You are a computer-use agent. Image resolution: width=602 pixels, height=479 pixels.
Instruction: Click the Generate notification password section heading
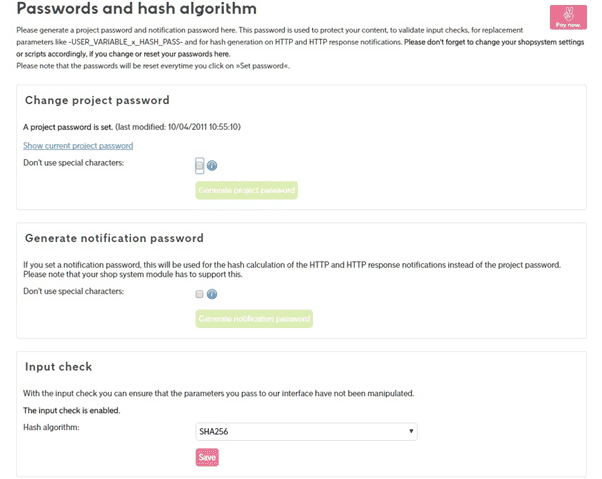click(x=114, y=238)
